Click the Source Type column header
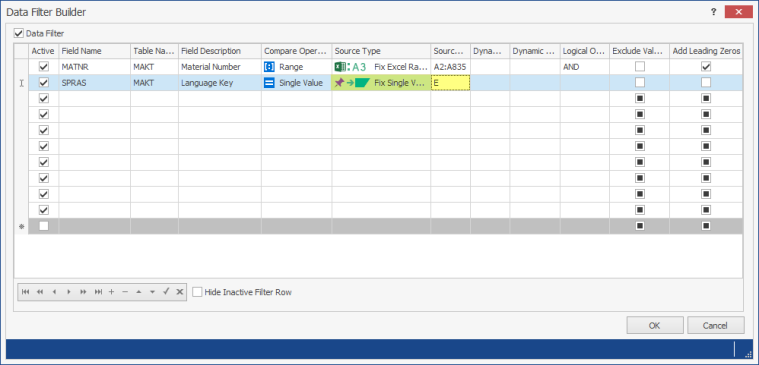Image resolution: width=759 pixels, height=365 pixels. coord(381,51)
